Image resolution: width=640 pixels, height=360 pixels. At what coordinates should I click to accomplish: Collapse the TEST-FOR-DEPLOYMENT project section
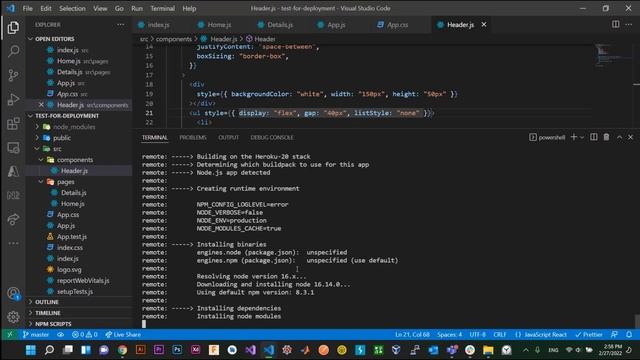coord(31,116)
